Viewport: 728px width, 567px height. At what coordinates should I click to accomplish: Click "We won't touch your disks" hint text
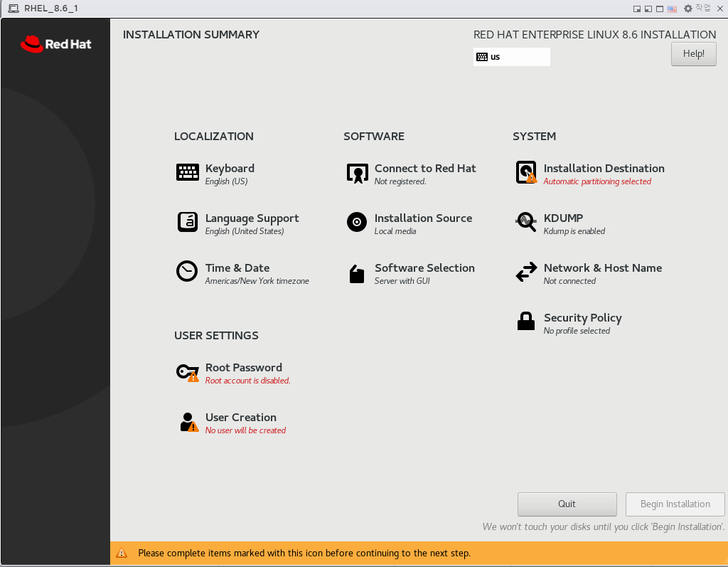(x=603, y=526)
